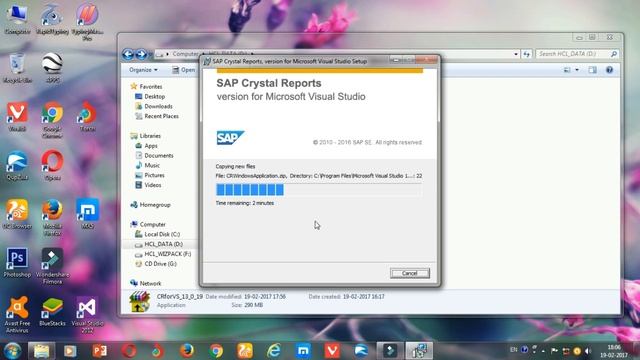
Task: Click Explorer forward navigation arrow
Action: click(141, 54)
